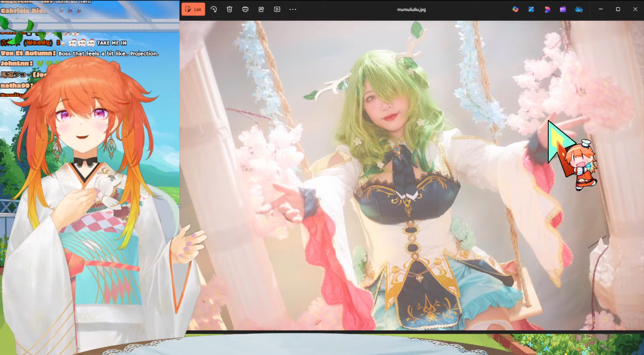Viewport: 644px width, 355px height.
Task: Close the Photos window
Action: click(635, 9)
